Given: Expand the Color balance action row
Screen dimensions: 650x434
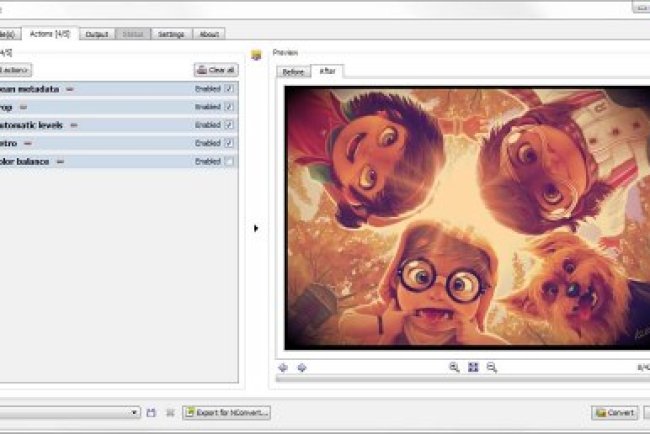Looking at the screenshot, I should 119,161.
